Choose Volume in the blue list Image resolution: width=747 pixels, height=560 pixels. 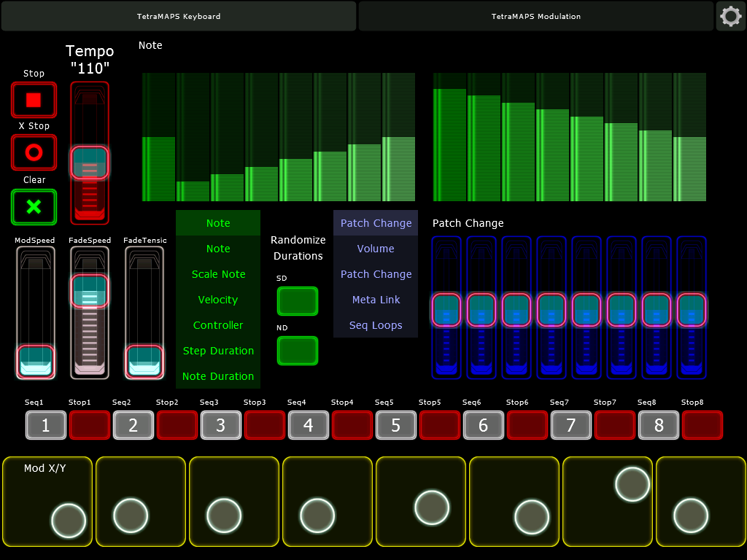(x=376, y=249)
